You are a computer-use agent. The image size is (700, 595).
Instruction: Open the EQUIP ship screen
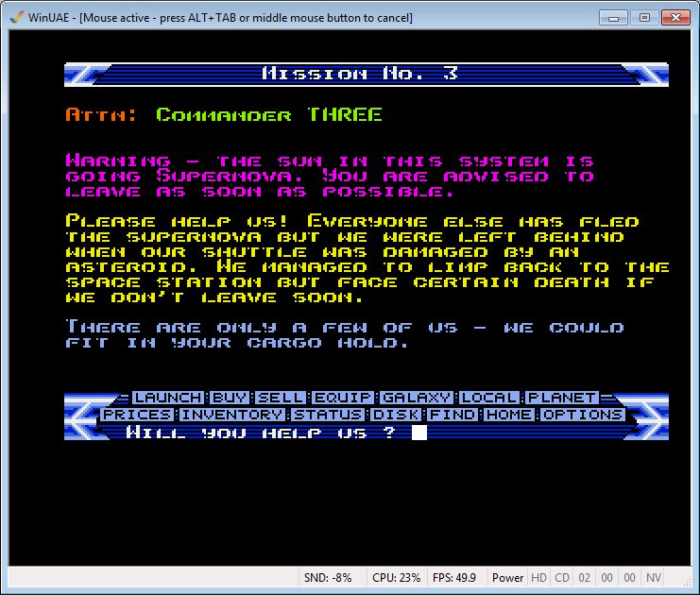point(343,398)
